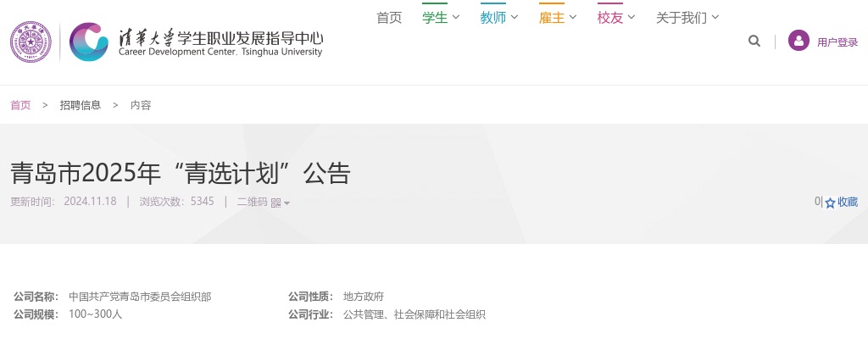868x339 pixels.
Task: Click the 地方政府 company type value
Action: click(364, 297)
